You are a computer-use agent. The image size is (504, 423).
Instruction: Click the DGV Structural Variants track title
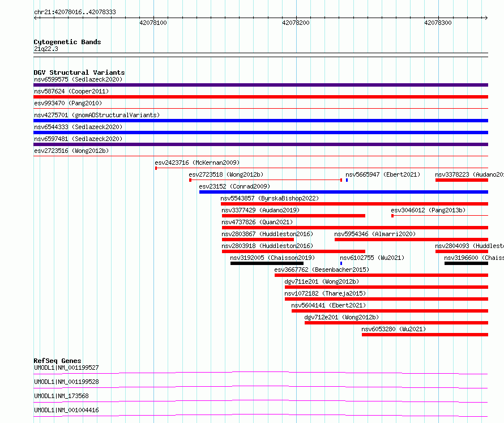79,72
